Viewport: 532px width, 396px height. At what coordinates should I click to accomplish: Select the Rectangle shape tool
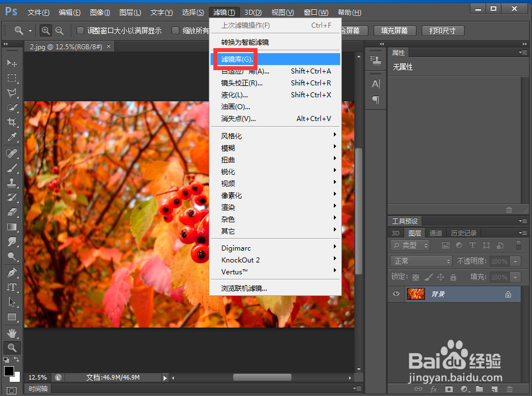click(x=12, y=317)
